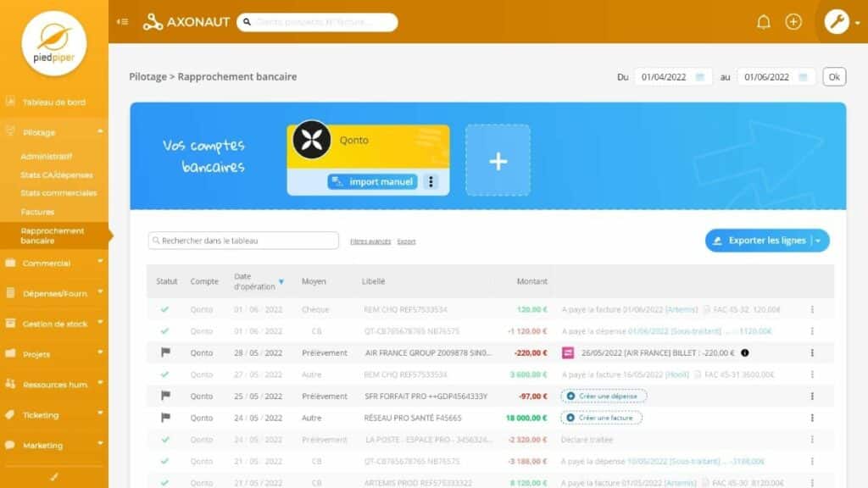Open the Qonto account options kebab menu
This screenshot has width=868, height=488.
431,181
